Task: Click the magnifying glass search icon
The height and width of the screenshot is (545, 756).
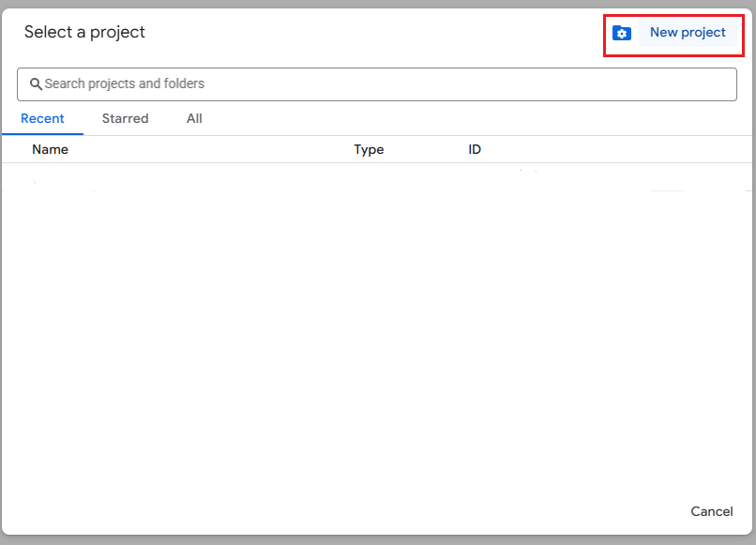Action: point(36,83)
